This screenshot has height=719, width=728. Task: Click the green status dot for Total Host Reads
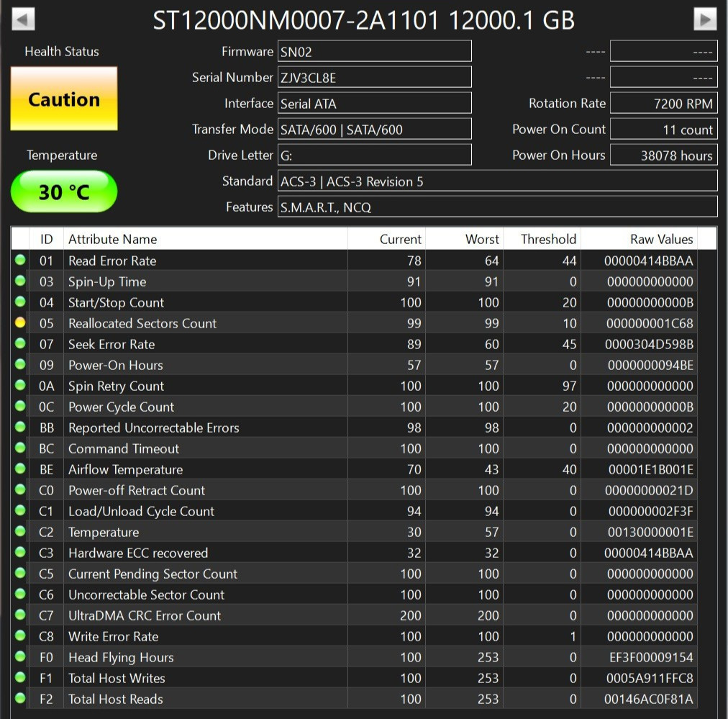click(20, 697)
